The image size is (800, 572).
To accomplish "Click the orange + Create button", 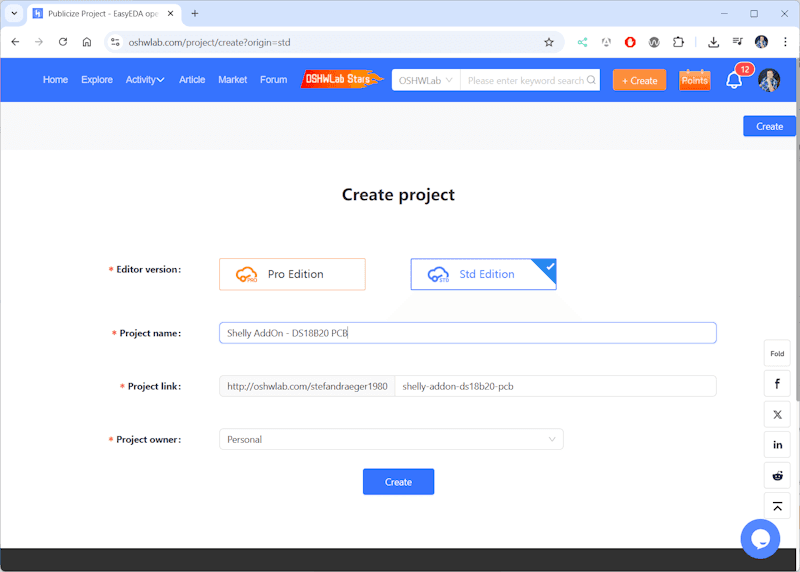I will tap(639, 80).
